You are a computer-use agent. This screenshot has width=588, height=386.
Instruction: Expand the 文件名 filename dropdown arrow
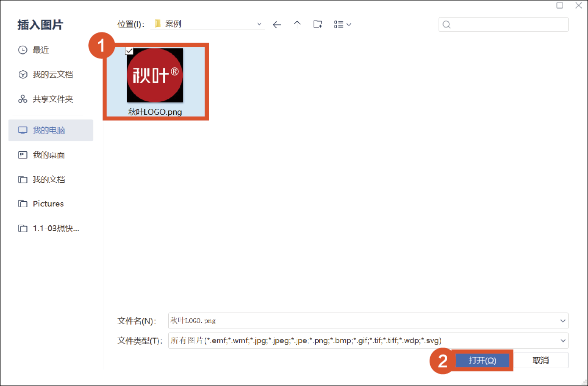tap(563, 321)
